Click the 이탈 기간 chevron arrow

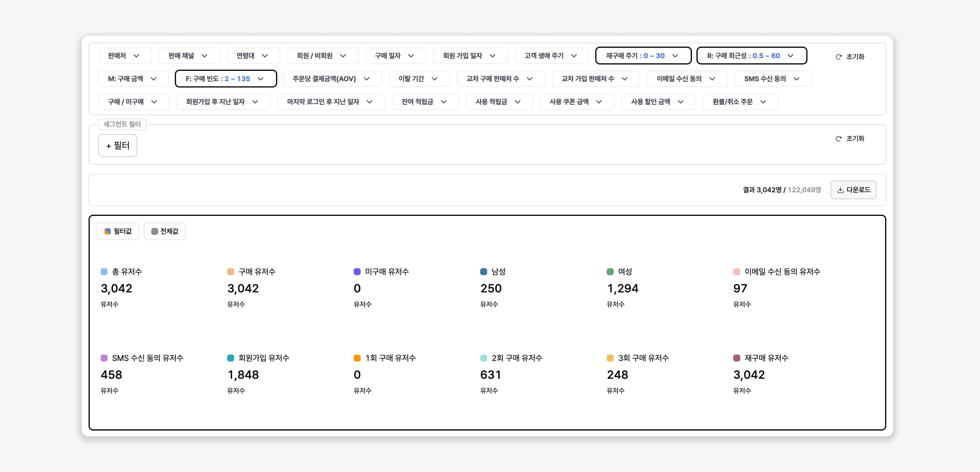point(435,79)
